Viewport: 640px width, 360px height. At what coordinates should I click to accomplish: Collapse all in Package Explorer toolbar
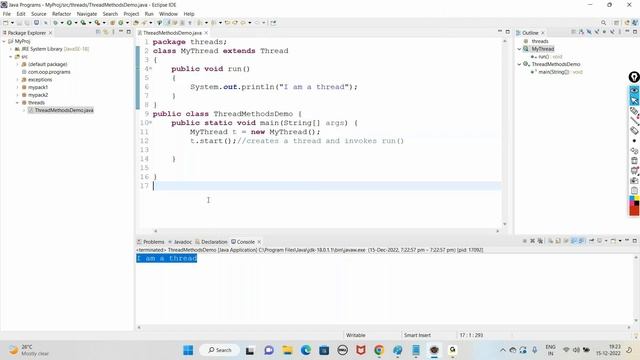pos(98,32)
